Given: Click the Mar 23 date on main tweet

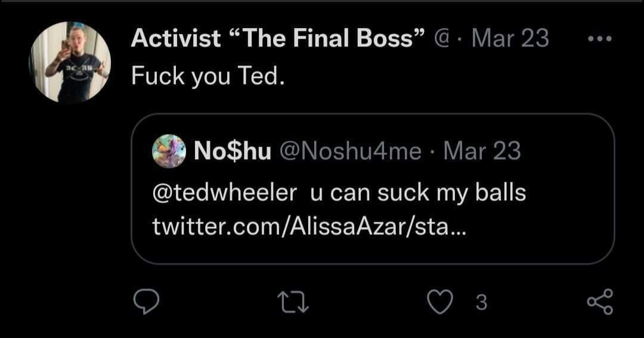Looking at the screenshot, I should (510, 39).
